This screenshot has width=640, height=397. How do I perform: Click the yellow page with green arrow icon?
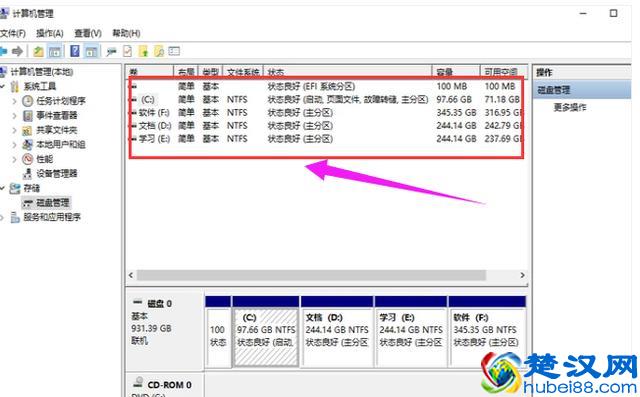(x=143, y=51)
